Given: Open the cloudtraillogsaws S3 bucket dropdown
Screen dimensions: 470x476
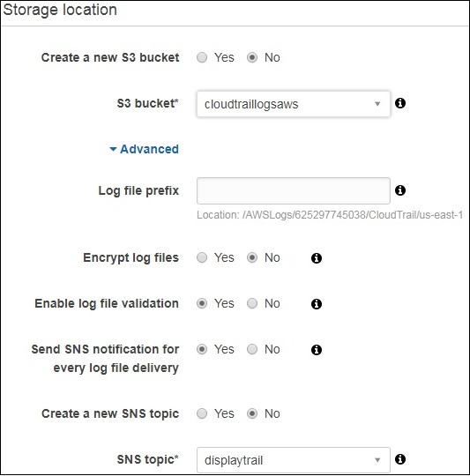Looking at the screenshot, I should pyautogui.click(x=294, y=104).
